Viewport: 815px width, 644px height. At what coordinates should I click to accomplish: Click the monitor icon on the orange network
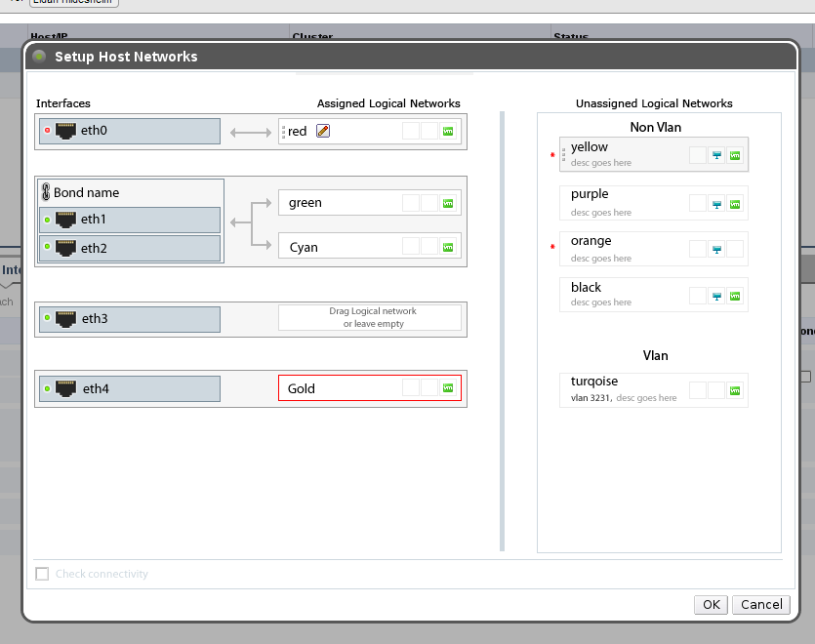point(715,248)
